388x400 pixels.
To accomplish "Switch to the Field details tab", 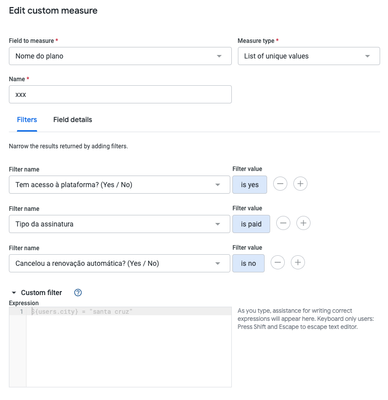I will click(73, 120).
